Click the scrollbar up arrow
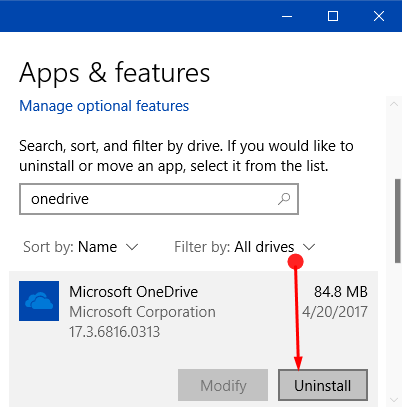Image resolution: width=402 pixels, height=407 pixels. (x=394, y=104)
